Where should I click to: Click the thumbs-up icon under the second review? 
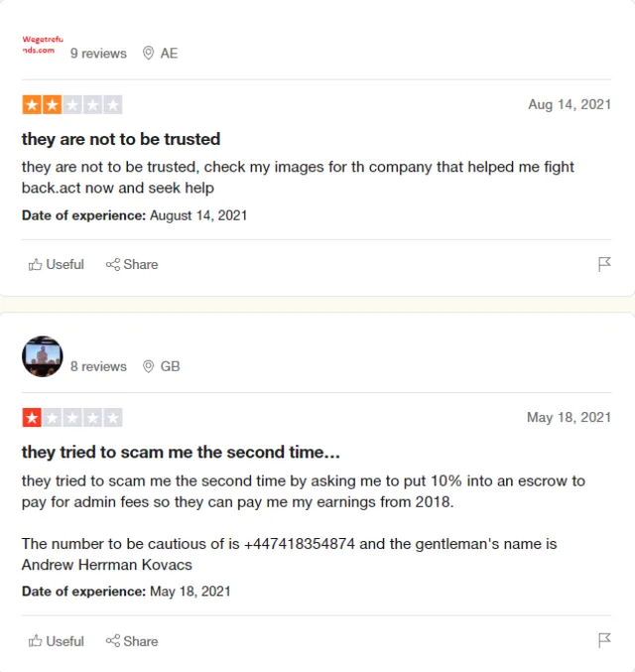click(35, 641)
